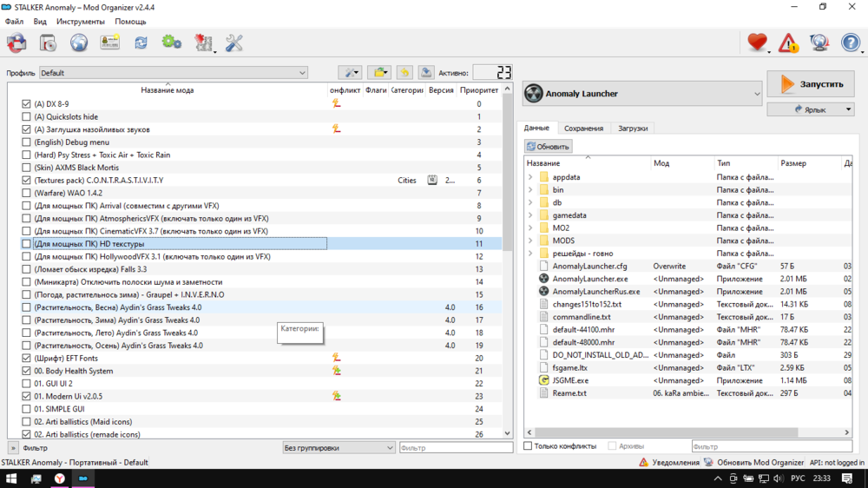Open the warning triangle notifications icon
The height and width of the screenshot is (488, 868).
coord(788,42)
